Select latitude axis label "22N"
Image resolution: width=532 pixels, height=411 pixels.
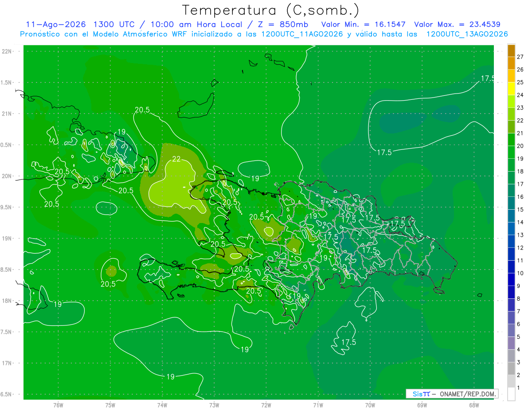click(7, 51)
